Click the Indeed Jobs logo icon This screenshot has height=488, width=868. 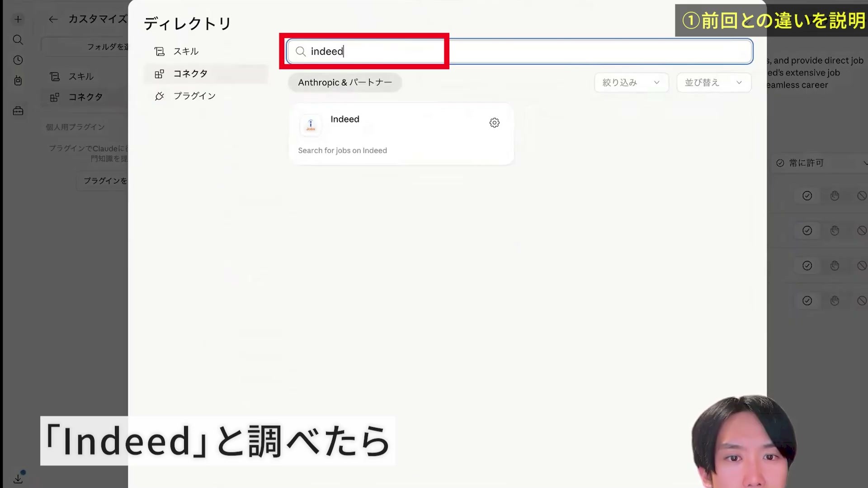pos(311,125)
